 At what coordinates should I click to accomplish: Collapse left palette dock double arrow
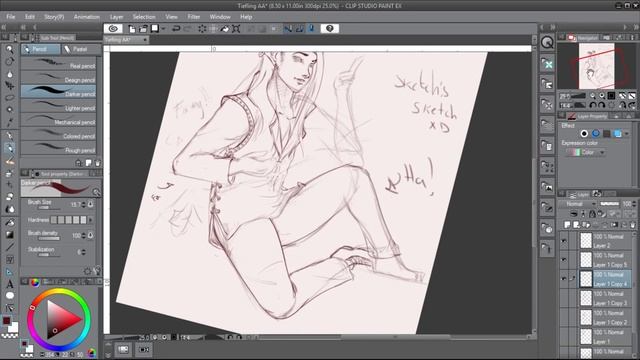click(4, 27)
